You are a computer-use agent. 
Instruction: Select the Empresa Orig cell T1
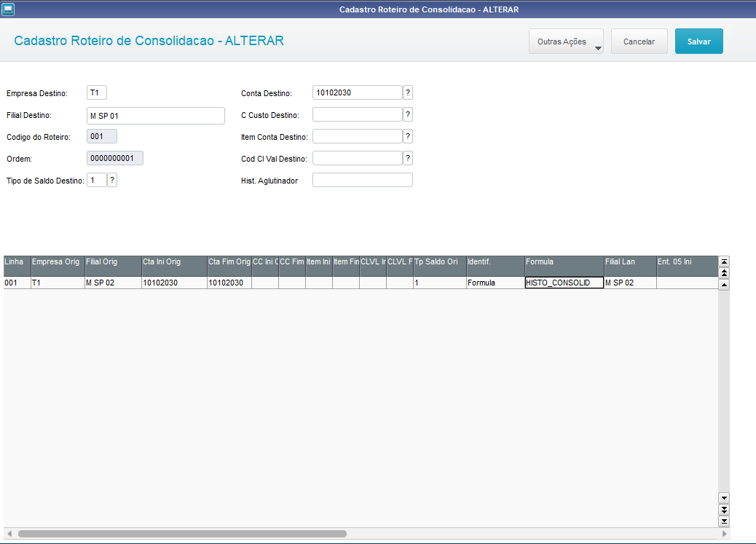(58, 283)
